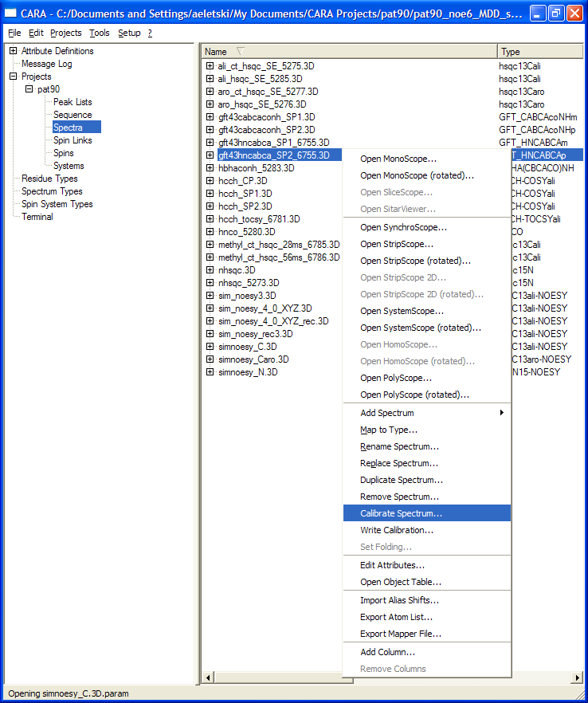588x703 pixels.
Task: Select Export Atom List menu entry
Action: (x=396, y=617)
